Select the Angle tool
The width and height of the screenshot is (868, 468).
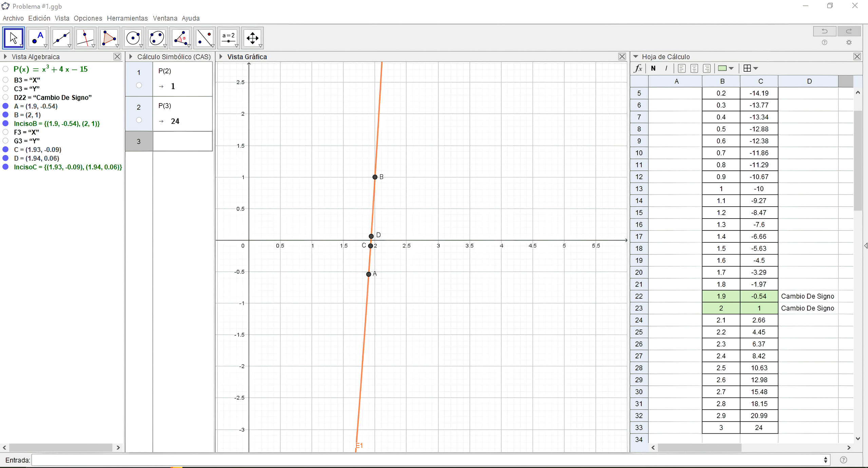click(181, 38)
